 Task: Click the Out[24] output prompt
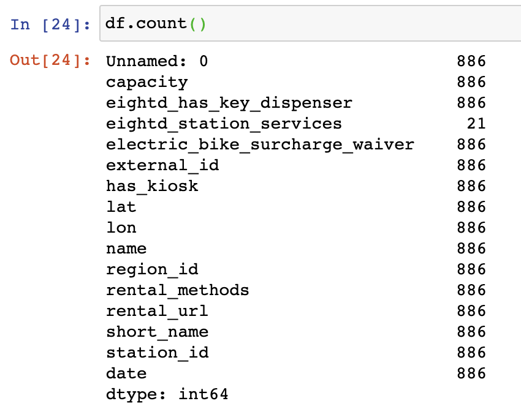51,61
